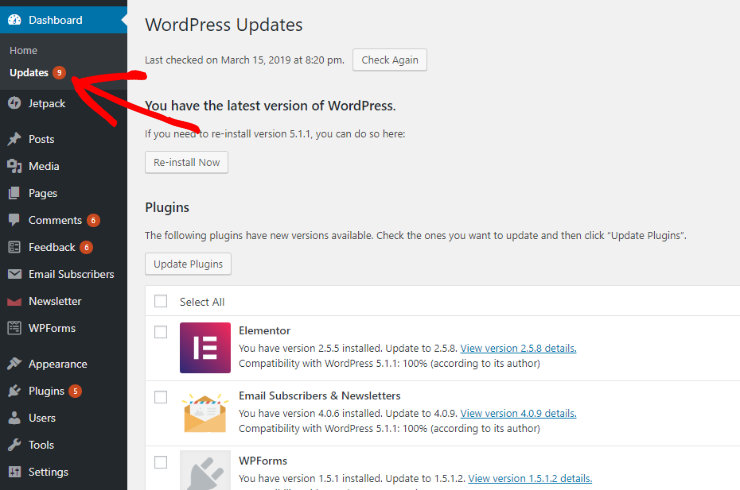Image resolution: width=740 pixels, height=490 pixels.
Task: Click the Elementor plugin name
Action: click(x=264, y=330)
